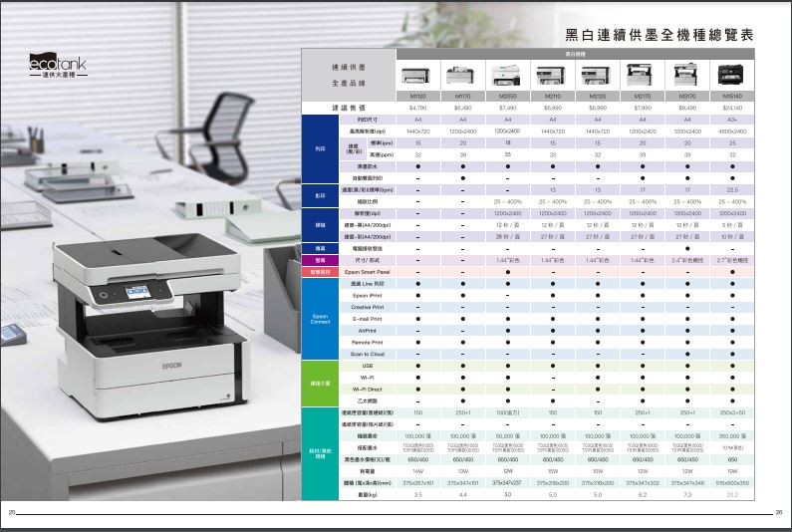Click the M2110 printer thumbnail

[552, 74]
